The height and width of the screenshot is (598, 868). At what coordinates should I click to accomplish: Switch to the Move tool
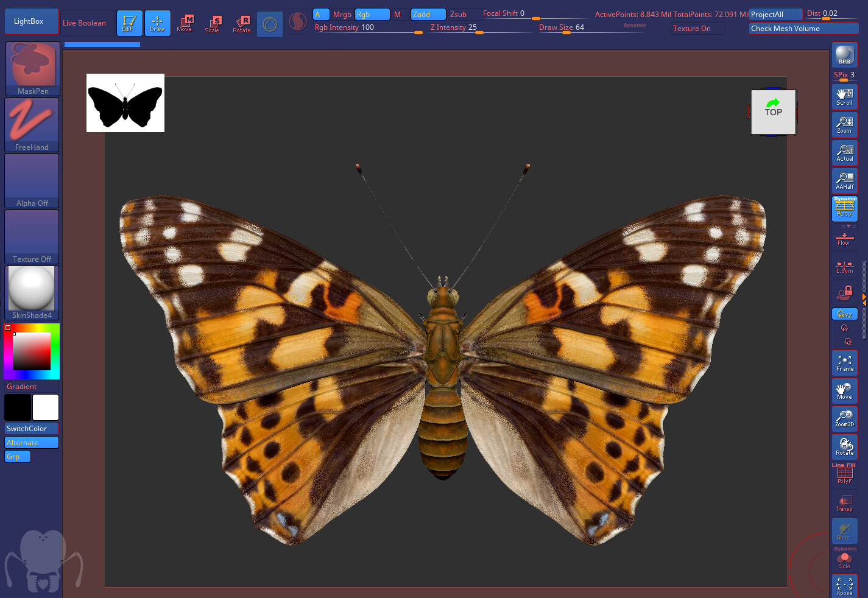click(185, 23)
